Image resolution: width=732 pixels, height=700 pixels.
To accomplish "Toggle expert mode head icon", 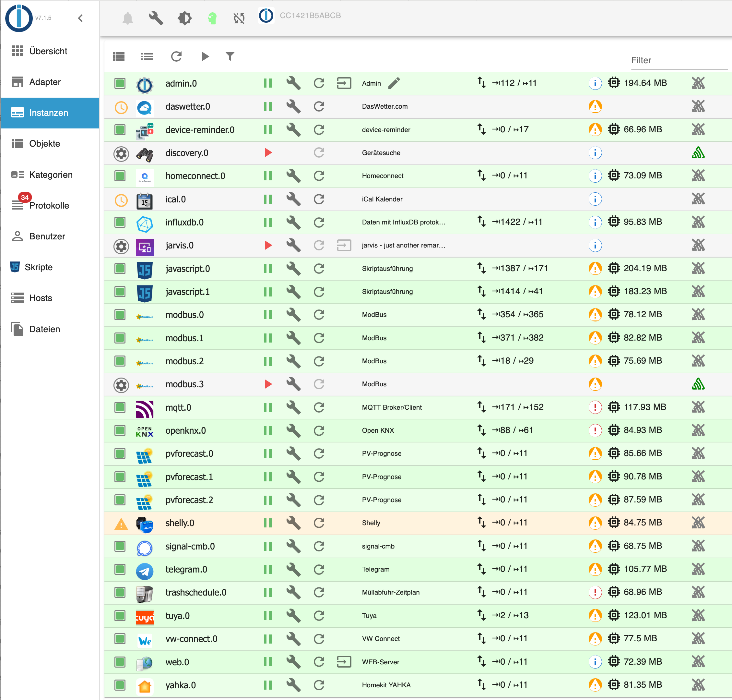I will click(212, 18).
